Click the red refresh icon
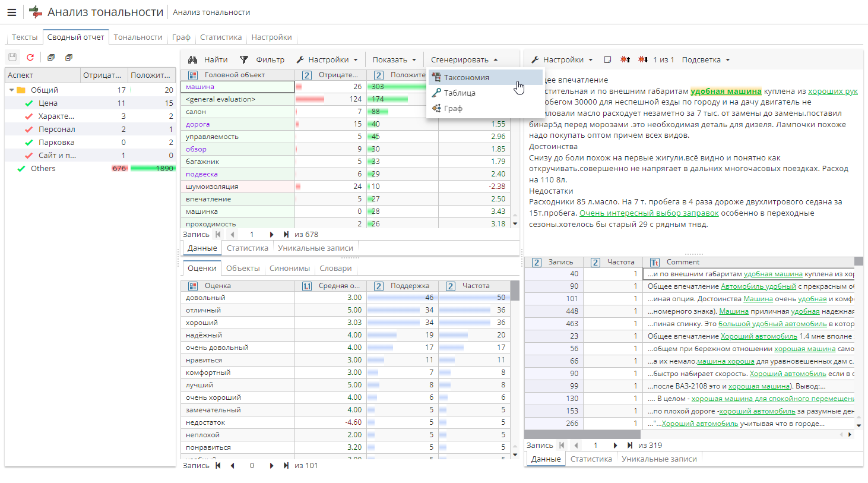The height and width of the screenshot is (483, 868). (x=30, y=58)
